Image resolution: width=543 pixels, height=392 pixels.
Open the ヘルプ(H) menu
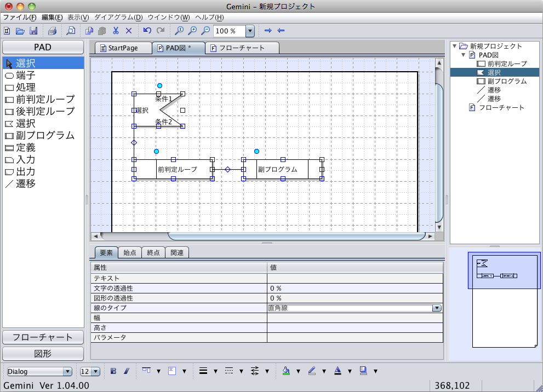pos(209,18)
